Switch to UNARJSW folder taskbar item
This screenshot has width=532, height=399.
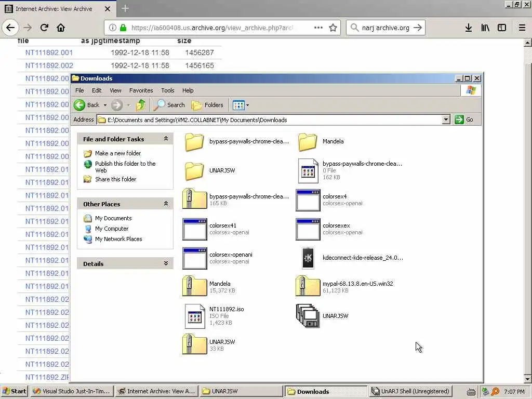241,391
